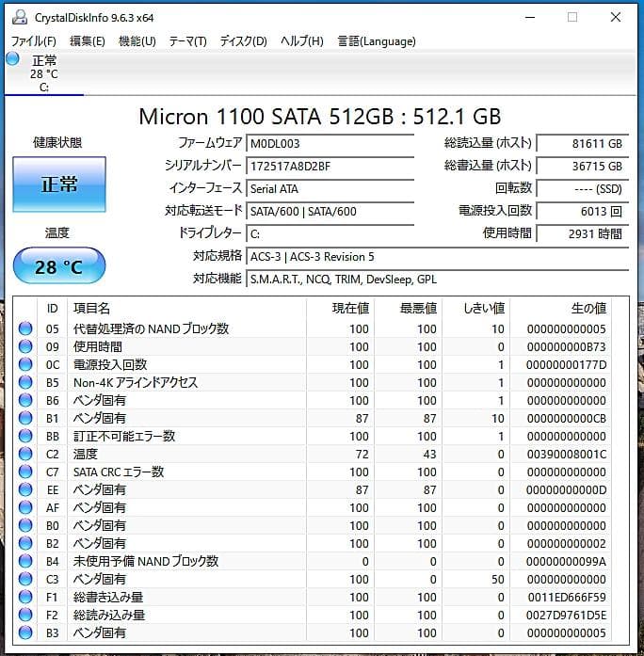This screenshot has width=644, height=656.
Task: Minimize the CrystalDiskInfo window
Action: pyautogui.click(x=530, y=17)
